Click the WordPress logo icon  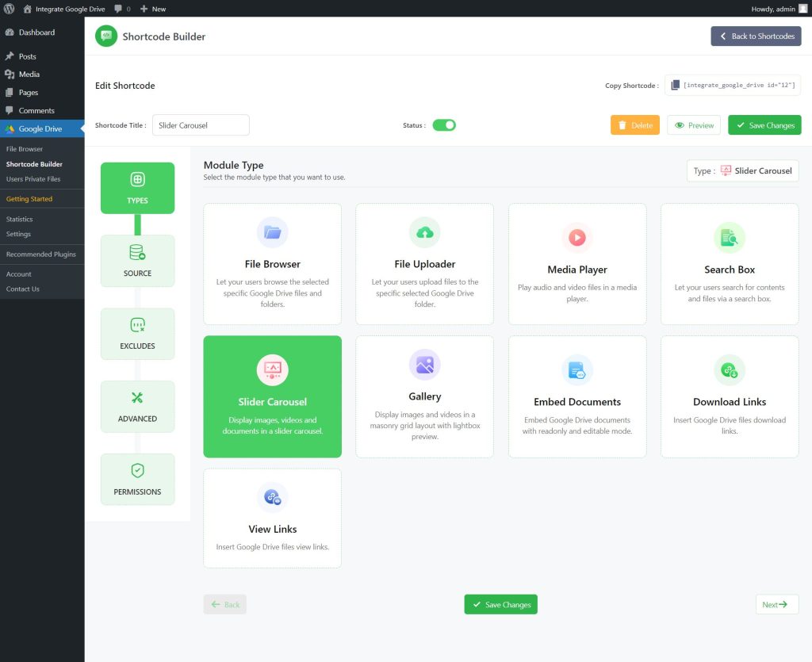[x=9, y=9]
